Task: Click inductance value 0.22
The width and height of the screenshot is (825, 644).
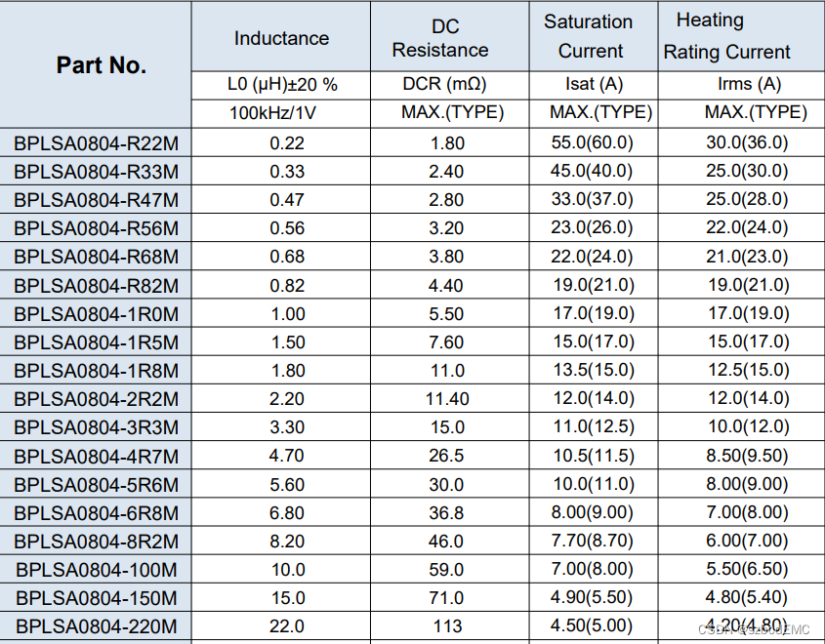Action: pyautogui.click(x=287, y=143)
